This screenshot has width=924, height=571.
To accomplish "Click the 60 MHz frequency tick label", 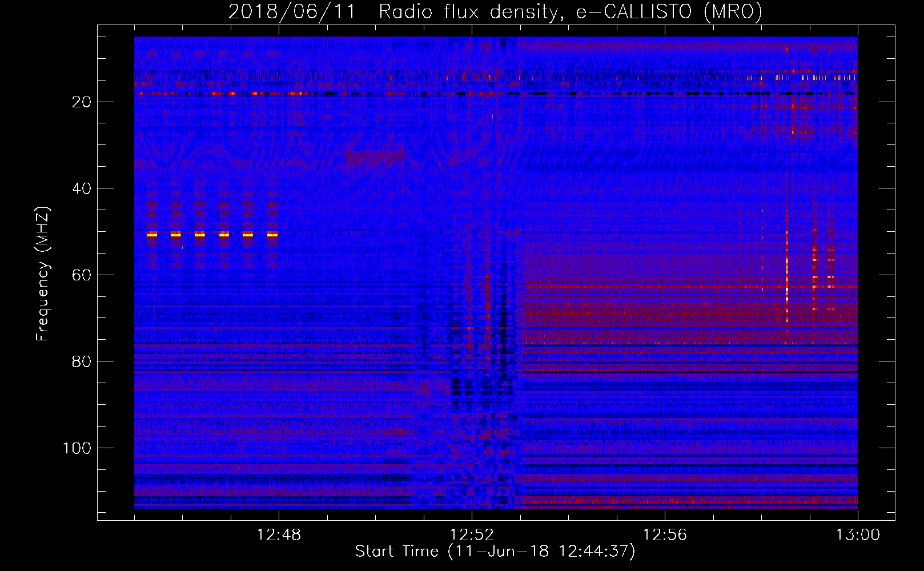I will 82,275.
